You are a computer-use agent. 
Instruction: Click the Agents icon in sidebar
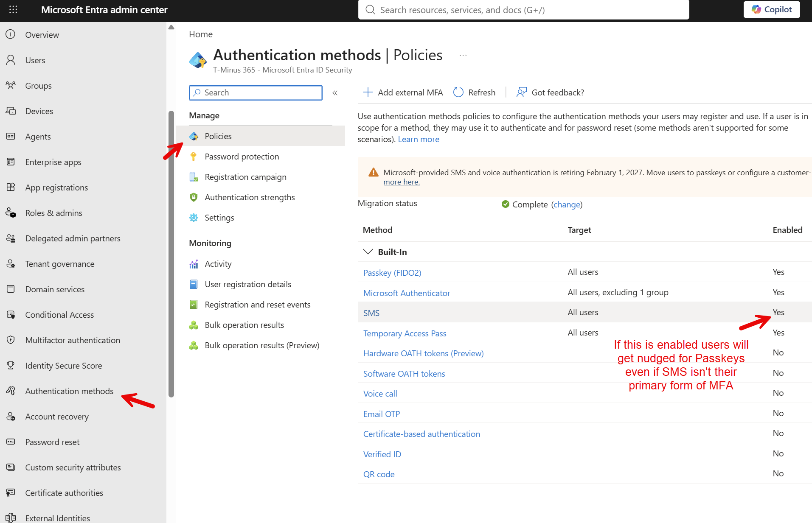11,136
